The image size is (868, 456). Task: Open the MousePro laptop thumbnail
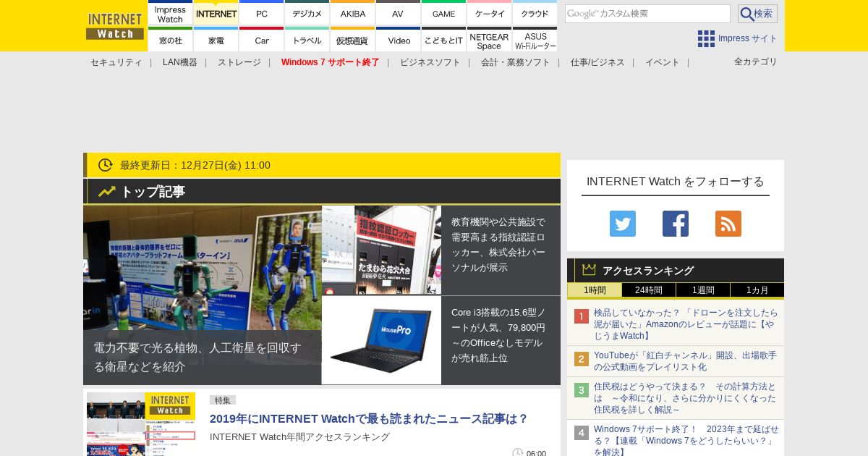coord(381,340)
